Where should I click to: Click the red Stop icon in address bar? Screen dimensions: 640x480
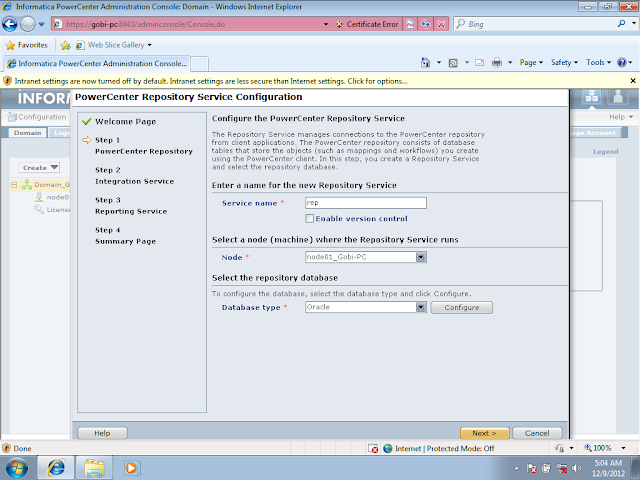tap(441, 24)
